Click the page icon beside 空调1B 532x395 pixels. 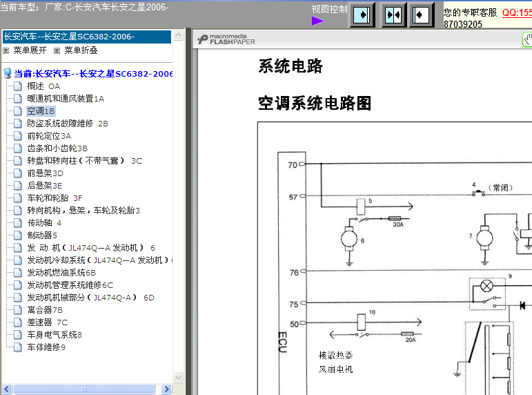(18, 111)
